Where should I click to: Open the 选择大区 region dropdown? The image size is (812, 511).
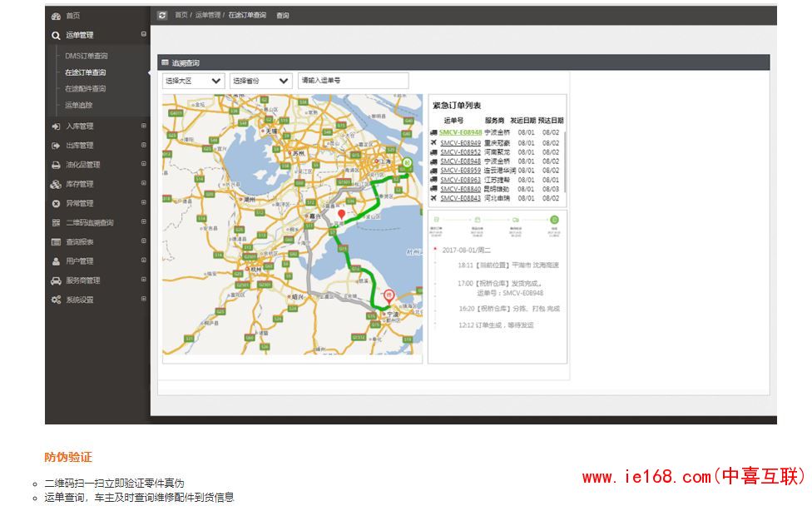193,81
